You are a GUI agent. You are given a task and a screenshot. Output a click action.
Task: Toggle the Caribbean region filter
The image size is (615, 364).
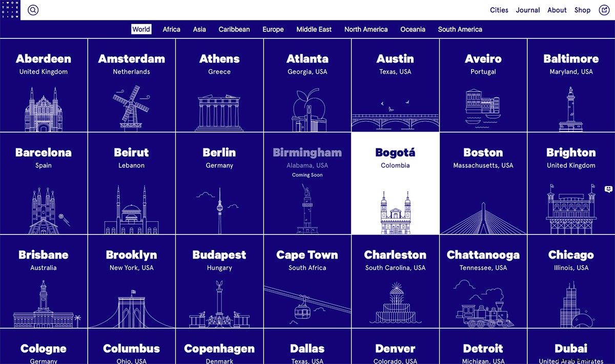coord(234,29)
